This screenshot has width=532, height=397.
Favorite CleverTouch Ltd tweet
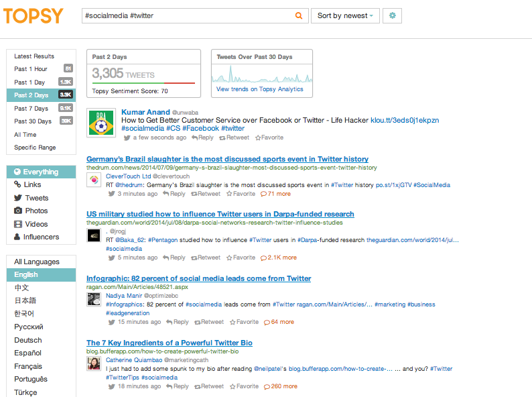[x=241, y=194]
